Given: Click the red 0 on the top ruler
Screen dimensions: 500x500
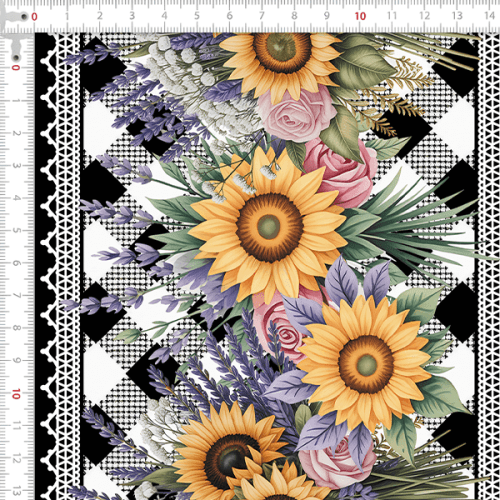Looking at the screenshot, I should [34, 17].
